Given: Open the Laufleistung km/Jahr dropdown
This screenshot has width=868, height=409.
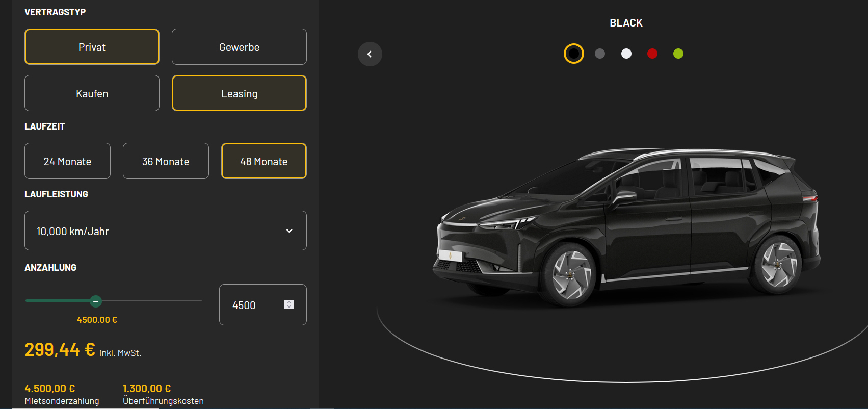Looking at the screenshot, I should pyautogui.click(x=158, y=231).
